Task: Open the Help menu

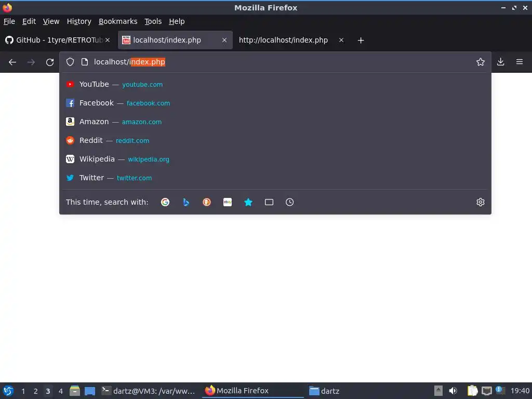Action: coord(177,21)
